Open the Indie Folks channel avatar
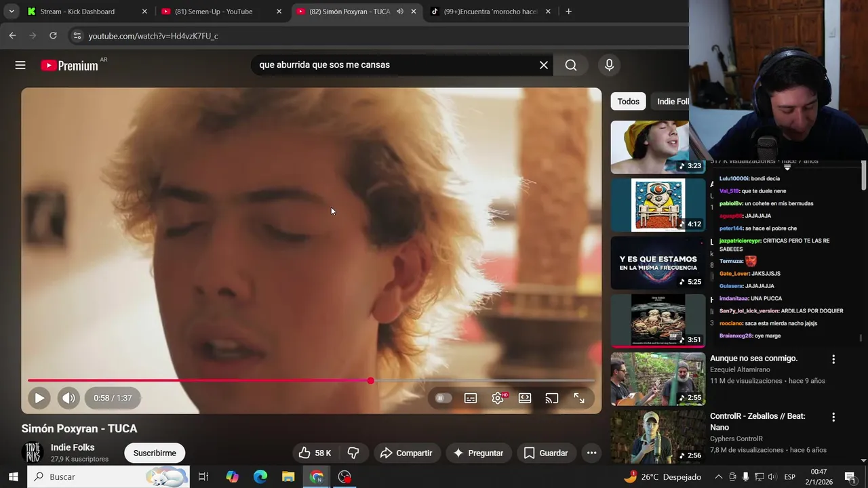868x488 pixels. click(x=32, y=453)
